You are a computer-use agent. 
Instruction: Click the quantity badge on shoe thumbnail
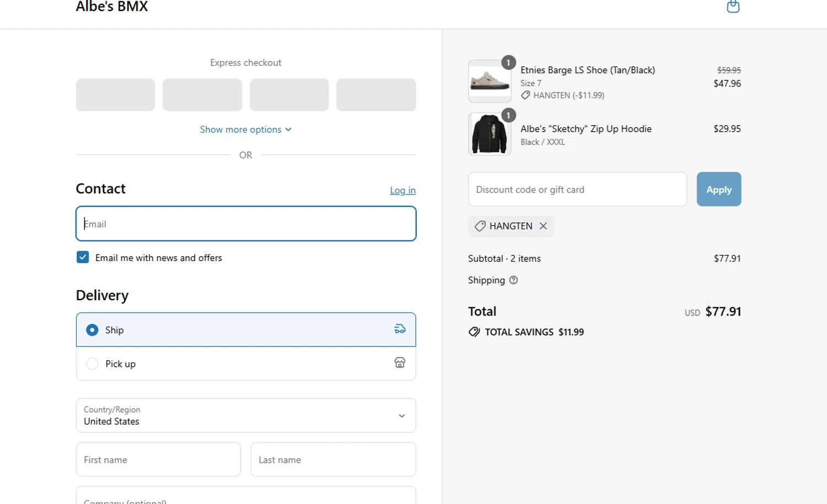click(508, 62)
